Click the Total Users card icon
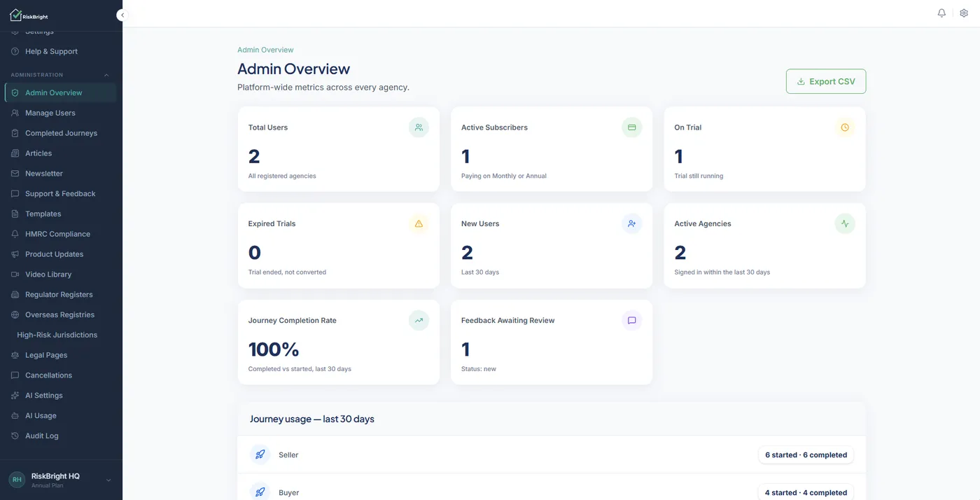The height and width of the screenshot is (500, 980). coord(419,127)
